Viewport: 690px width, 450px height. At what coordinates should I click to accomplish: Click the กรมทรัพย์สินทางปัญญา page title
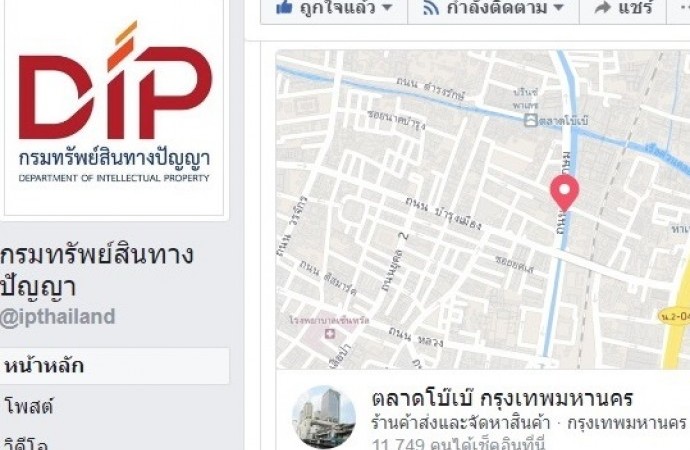coord(97,270)
